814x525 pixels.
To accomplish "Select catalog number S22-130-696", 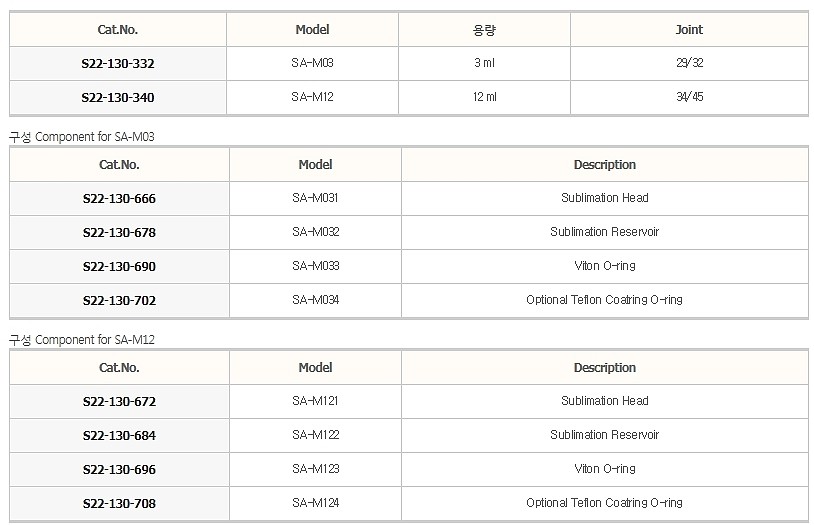I will 119,469.
